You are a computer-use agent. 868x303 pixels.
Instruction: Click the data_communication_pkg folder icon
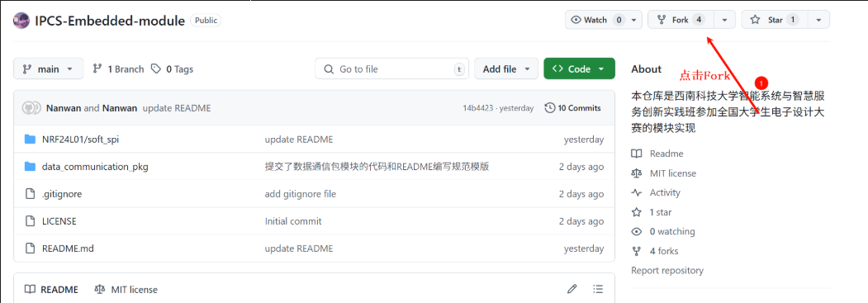click(x=30, y=167)
